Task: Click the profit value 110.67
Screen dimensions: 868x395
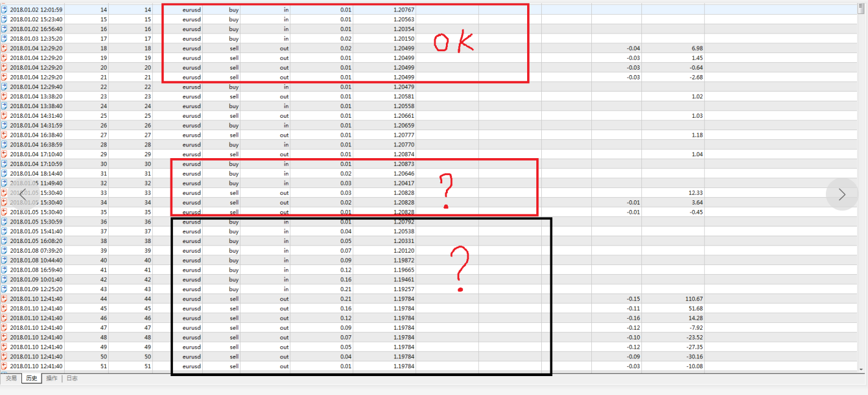Action: click(694, 299)
